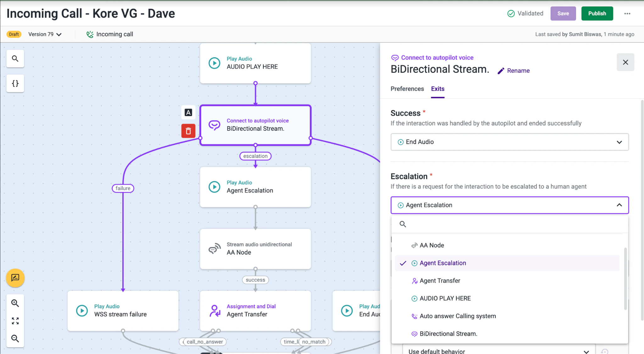Publish the Incoming Call flow
Image resolution: width=644 pixels, height=354 pixels.
(597, 14)
